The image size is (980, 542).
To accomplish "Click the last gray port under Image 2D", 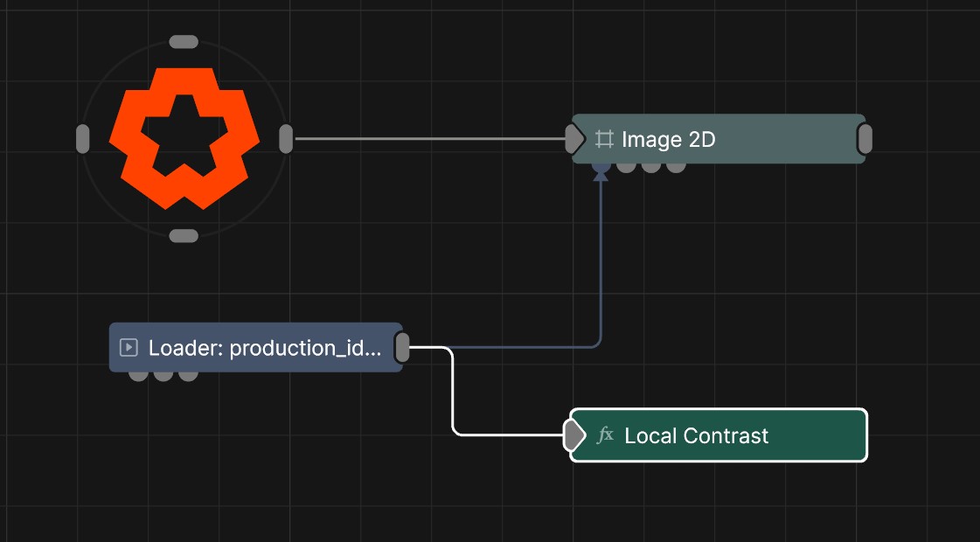I will pos(676,166).
